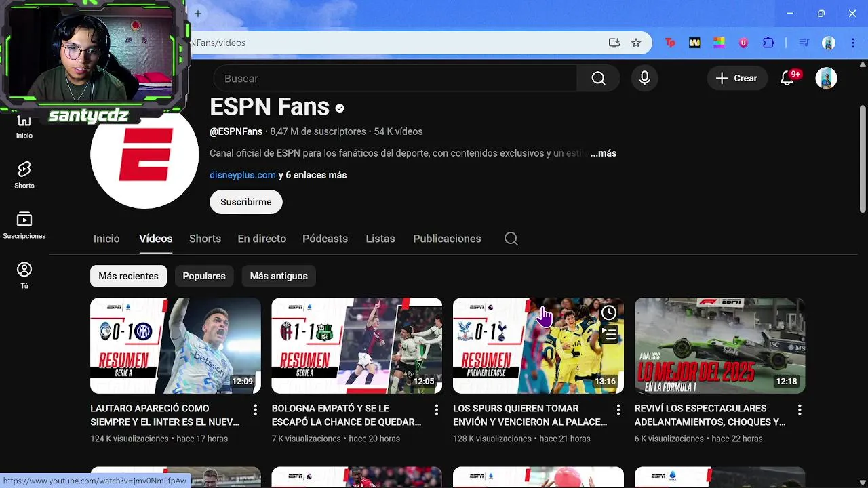Click the hace 22 horas text
This screenshot has height=488, width=868.
tap(737, 439)
